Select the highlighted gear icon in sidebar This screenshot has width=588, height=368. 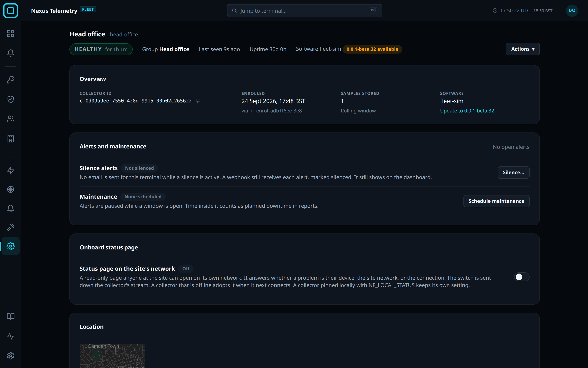(10, 246)
